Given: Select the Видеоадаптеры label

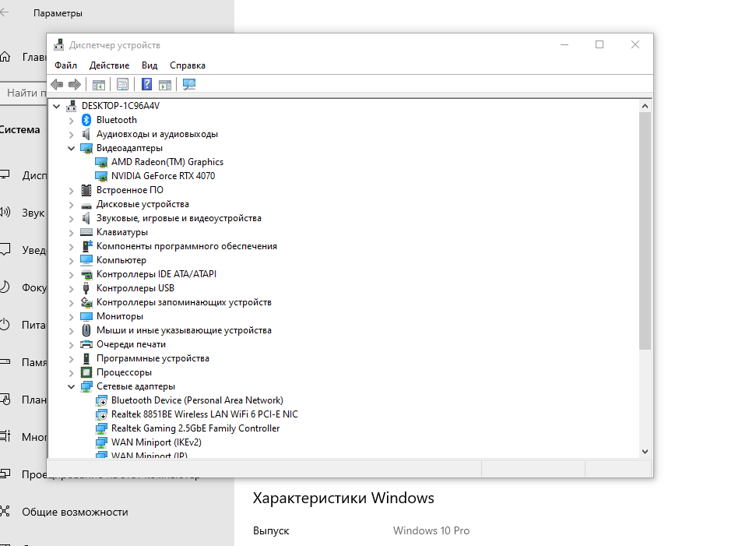Looking at the screenshot, I should (x=129, y=148).
